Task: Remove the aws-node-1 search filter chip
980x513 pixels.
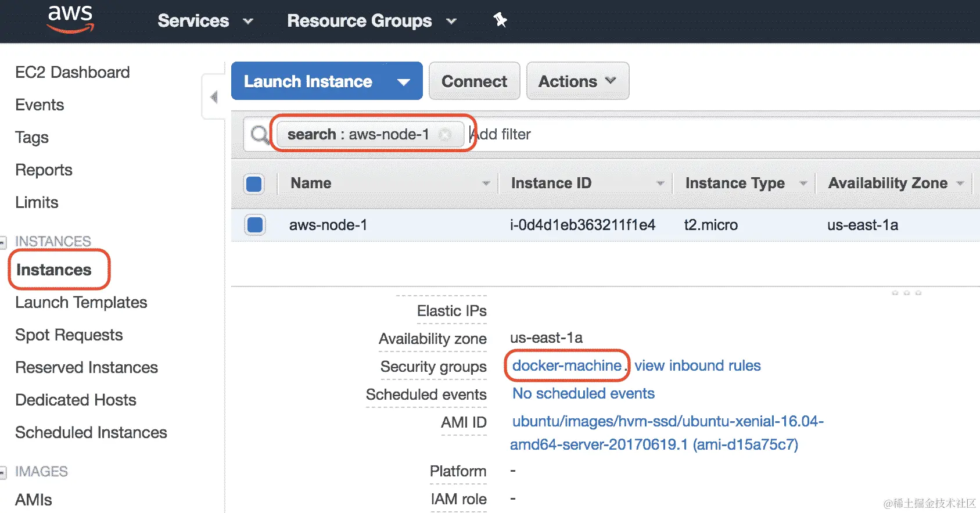Action: (445, 135)
